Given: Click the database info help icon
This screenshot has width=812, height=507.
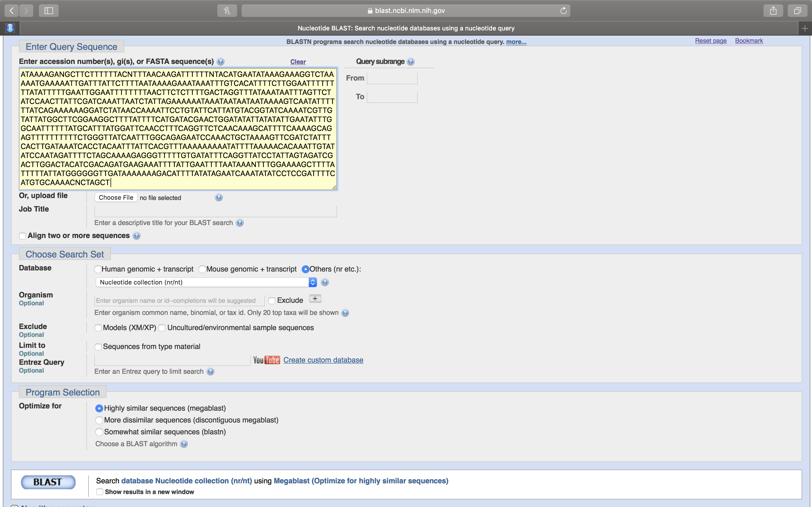Looking at the screenshot, I should point(325,282).
